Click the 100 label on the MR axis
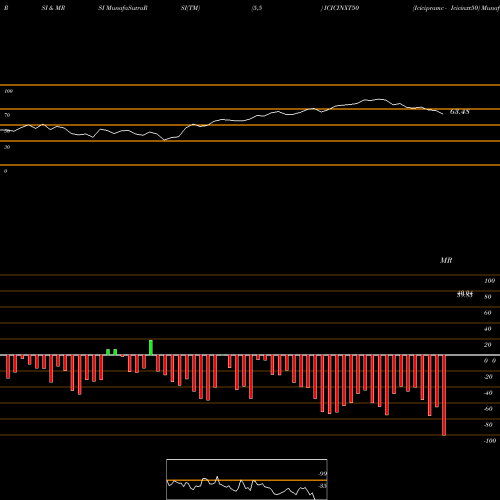This screenshot has width=500, height=500. click(x=489, y=281)
